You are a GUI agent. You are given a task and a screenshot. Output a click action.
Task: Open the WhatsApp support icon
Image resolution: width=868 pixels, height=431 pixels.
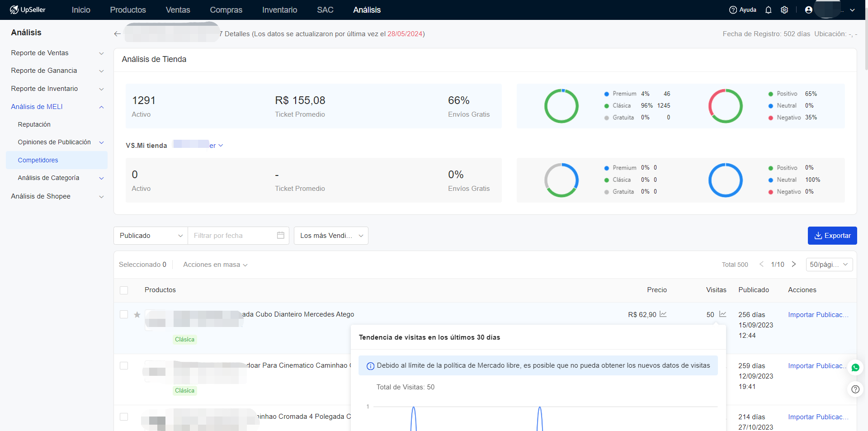855,368
